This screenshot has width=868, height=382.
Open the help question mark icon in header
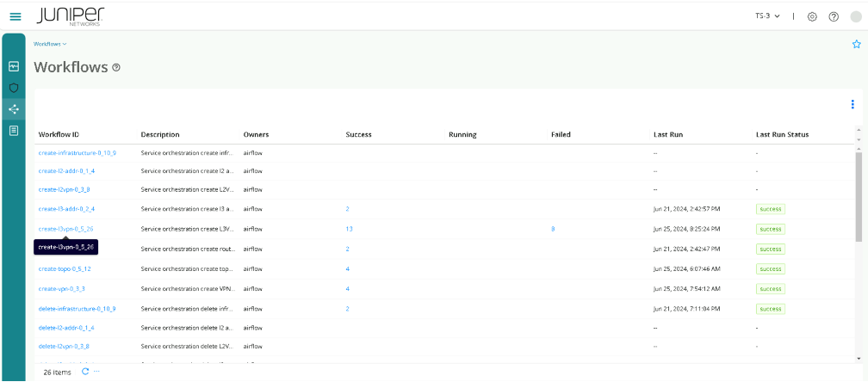(x=834, y=16)
